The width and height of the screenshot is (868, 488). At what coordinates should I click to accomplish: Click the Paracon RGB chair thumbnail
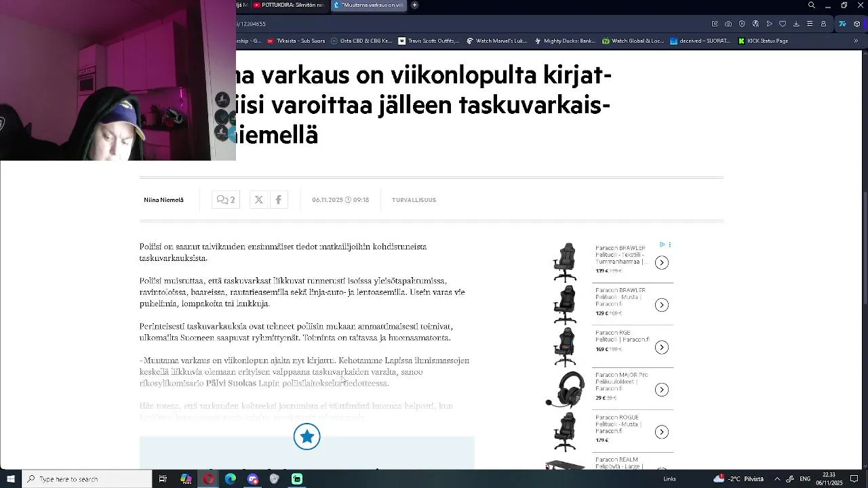click(565, 347)
